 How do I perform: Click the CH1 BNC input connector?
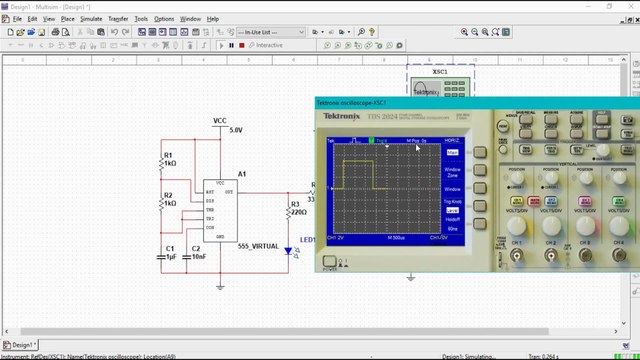tap(517, 256)
